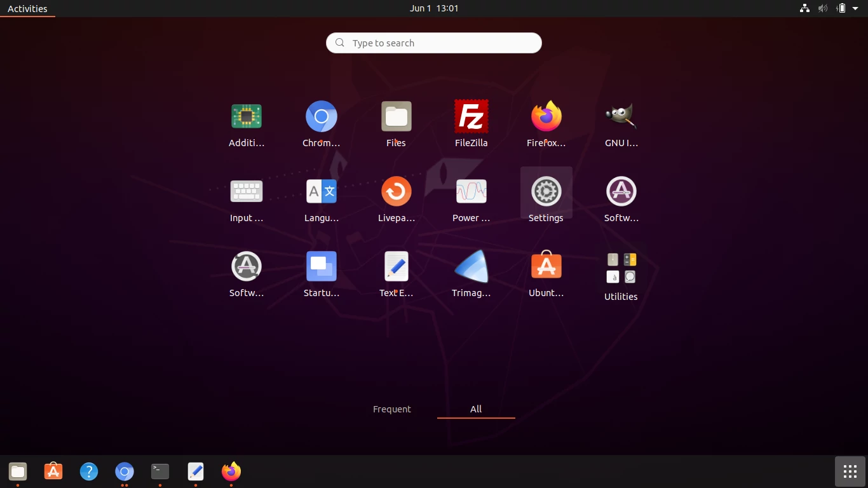Launch Ubuntu Software from the app grid
This screenshot has height=488, width=868.
[546, 274]
